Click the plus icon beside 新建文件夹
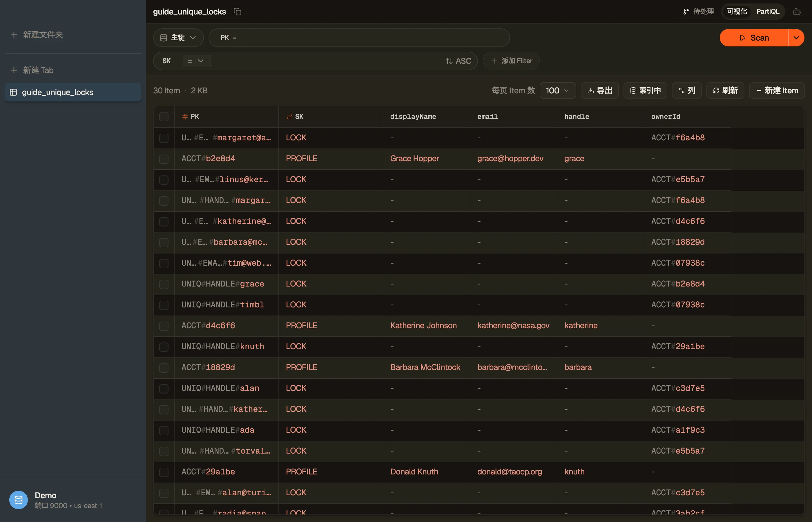The width and height of the screenshot is (812, 522). (14, 35)
